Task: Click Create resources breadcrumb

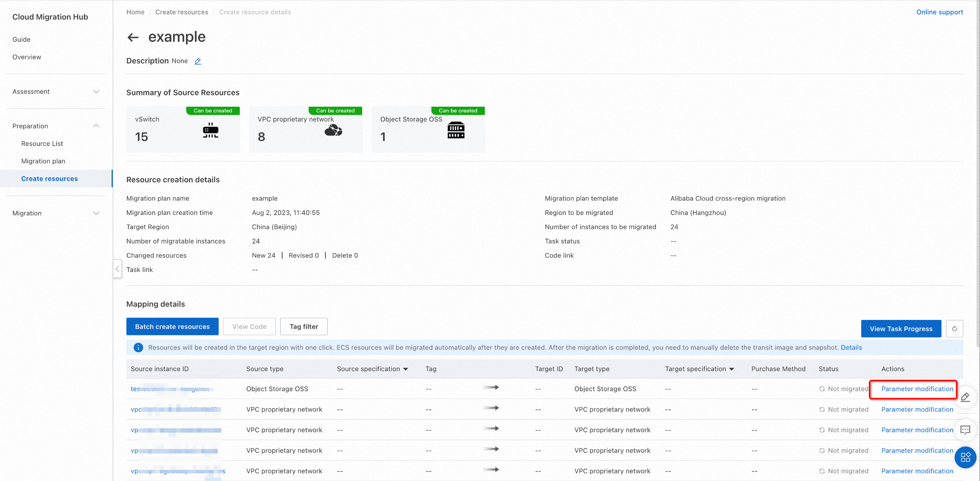Action: point(181,12)
